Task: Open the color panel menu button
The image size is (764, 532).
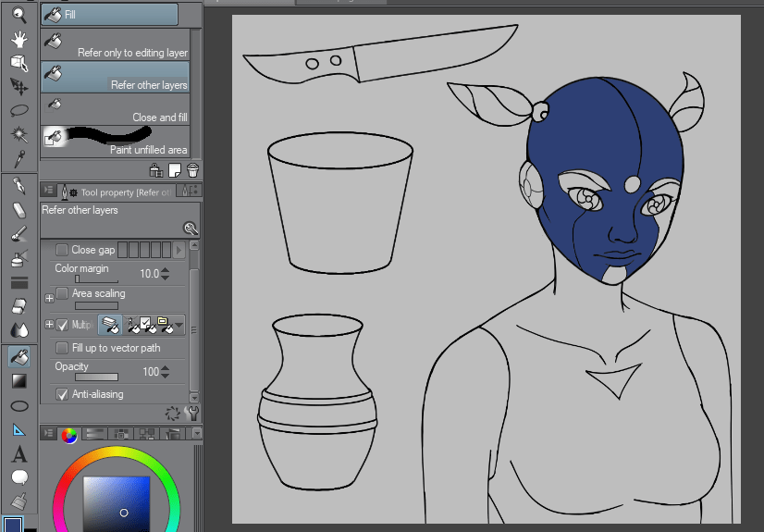Action: point(49,433)
